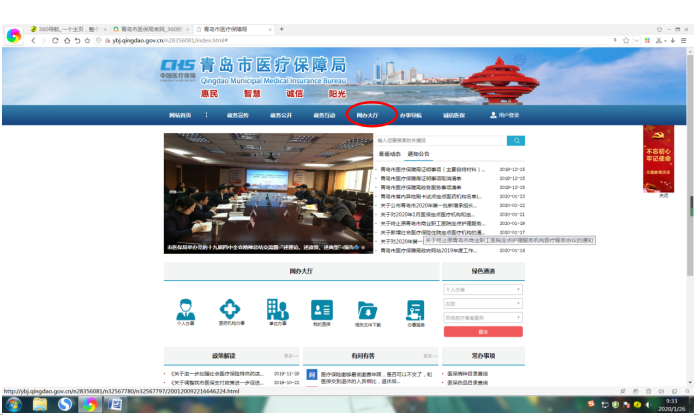Switch to the 通知公告 tab

pos(418,154)
